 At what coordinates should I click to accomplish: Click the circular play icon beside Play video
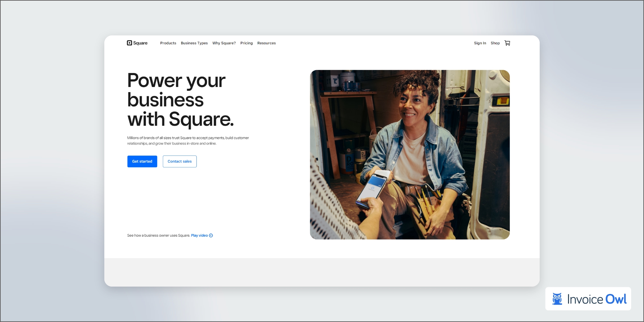click(211, 235)
